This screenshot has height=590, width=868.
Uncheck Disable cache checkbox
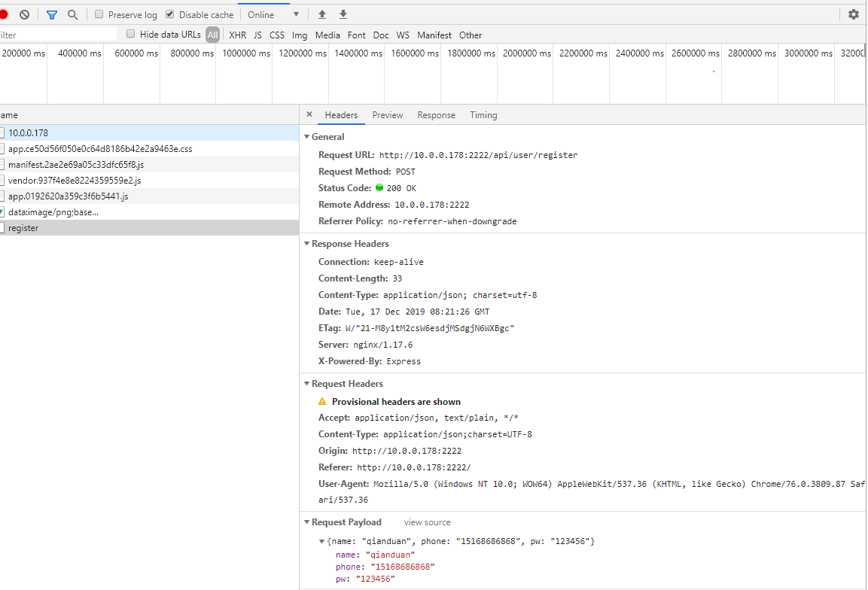pyautogui.click(x=170, y=14)
